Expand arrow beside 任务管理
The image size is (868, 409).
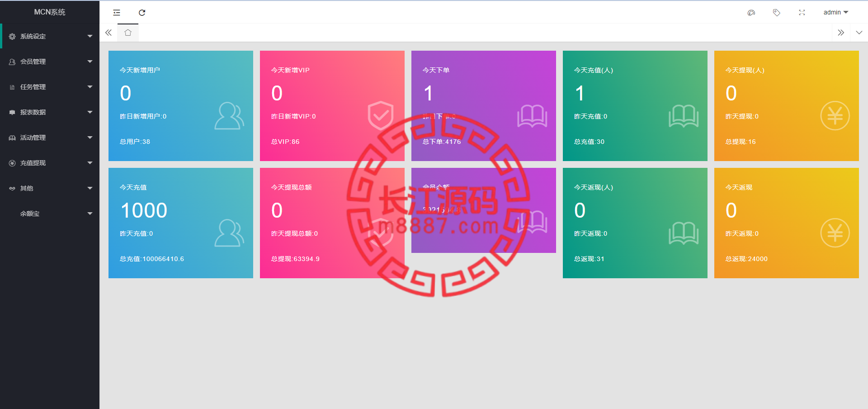pos(90,87)
